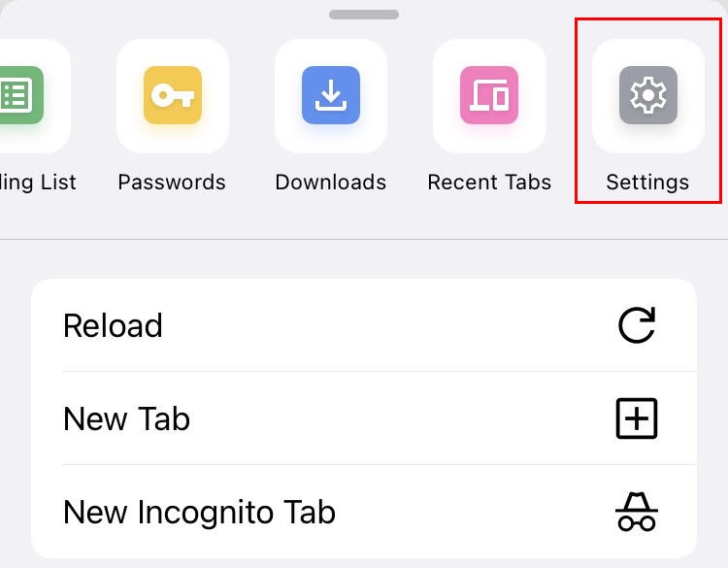Tap the partially visible Reading List label
Viewport: 728px width, 568px height.
click(x=38, y=183)
